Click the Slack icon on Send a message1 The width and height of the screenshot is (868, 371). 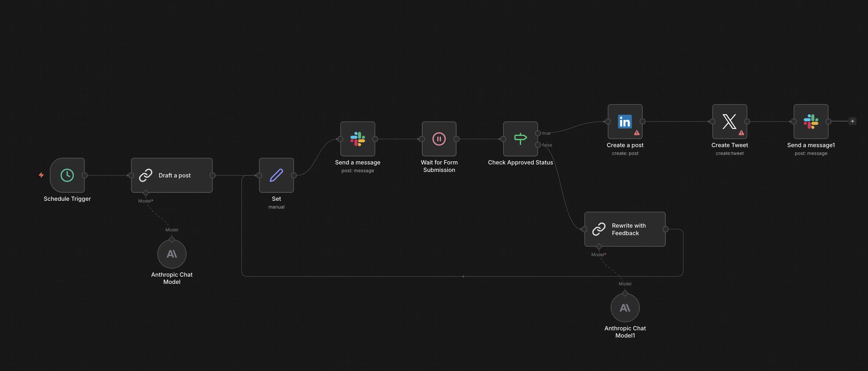(811, 122)
